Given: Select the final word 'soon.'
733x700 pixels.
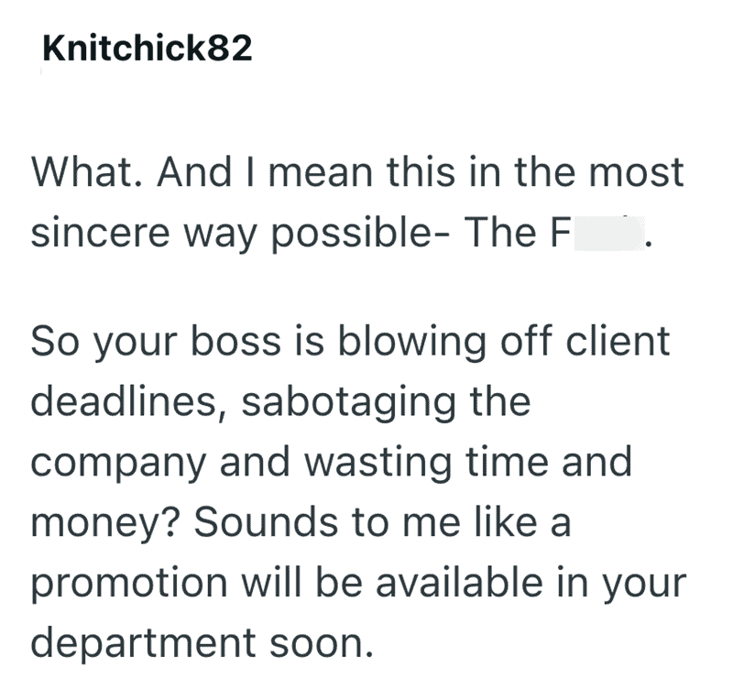Looking at the screenshot, I should (322, 642).
